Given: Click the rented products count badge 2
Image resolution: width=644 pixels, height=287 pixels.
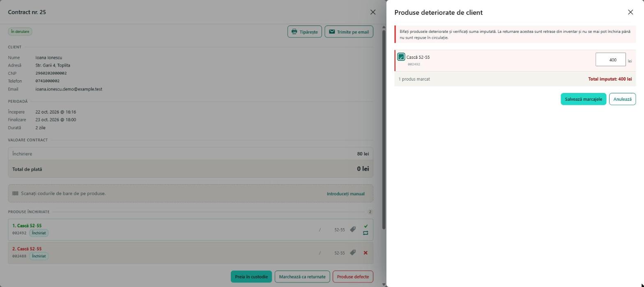Looking at the screenshot, I should click(x=370, y=212).
